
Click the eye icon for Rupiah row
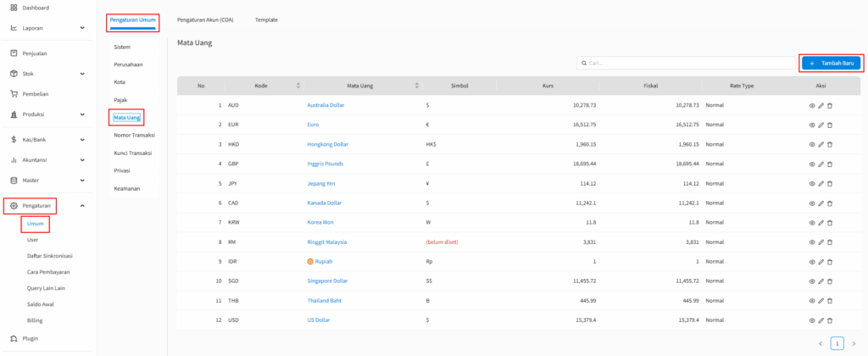pos(812,262)
